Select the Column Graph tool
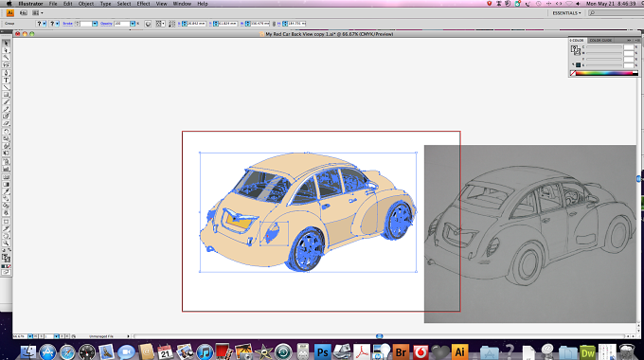This screenshot has height=360, width=644. pyautogui.click(x=6, y=169)
